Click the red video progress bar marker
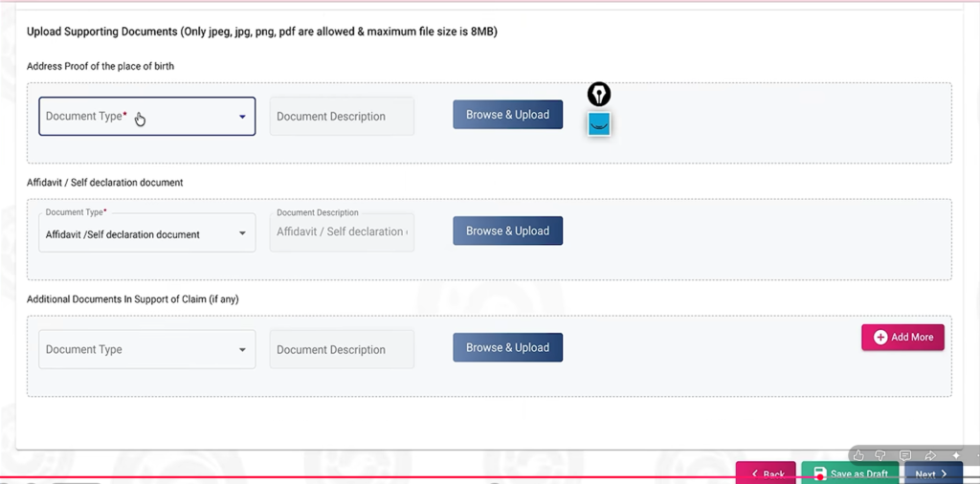The width and height of the screenshot is (980, 484). pos(820,477)
